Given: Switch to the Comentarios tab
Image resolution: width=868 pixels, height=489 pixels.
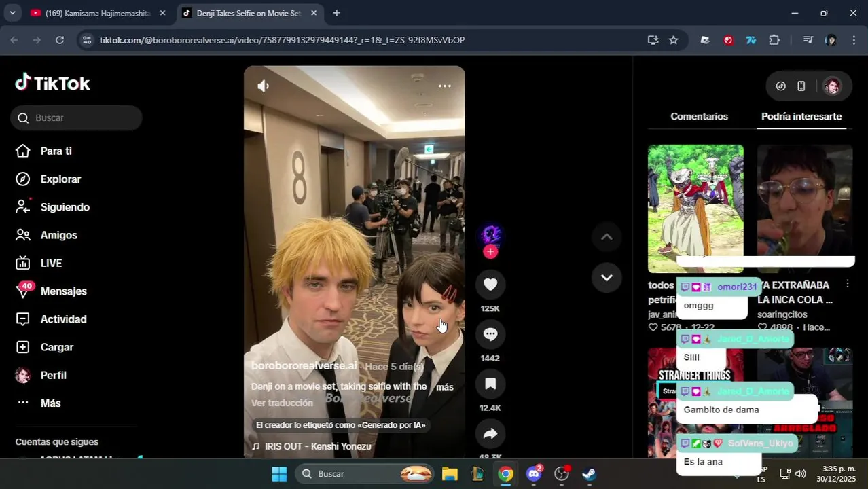Looking at the screenshot, I should (x=699, y=116).
